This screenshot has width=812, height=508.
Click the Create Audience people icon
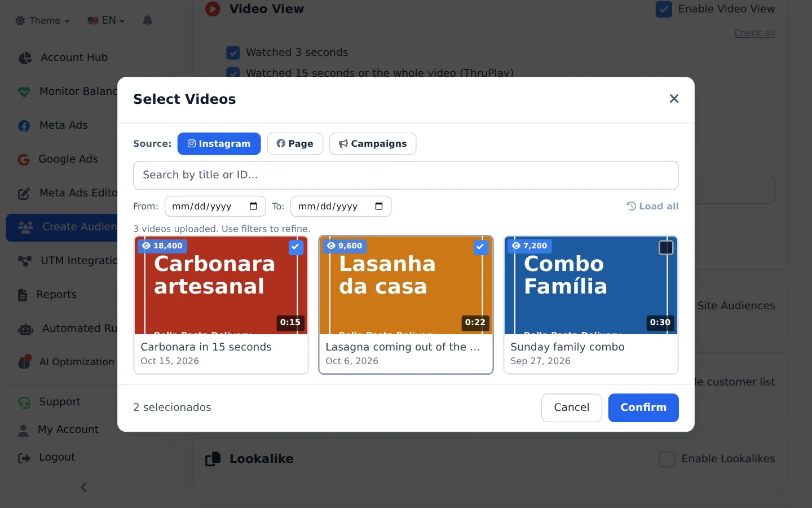pos(26,227)
